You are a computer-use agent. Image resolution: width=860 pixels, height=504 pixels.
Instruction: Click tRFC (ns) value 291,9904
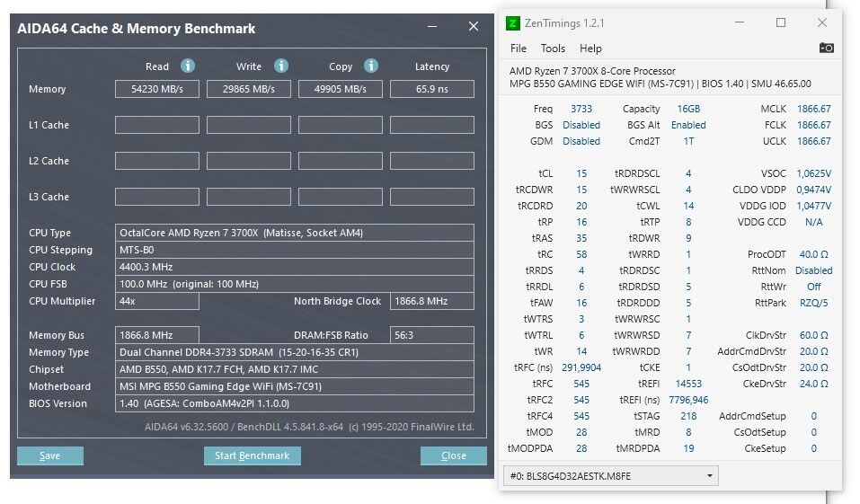[581, 367]
